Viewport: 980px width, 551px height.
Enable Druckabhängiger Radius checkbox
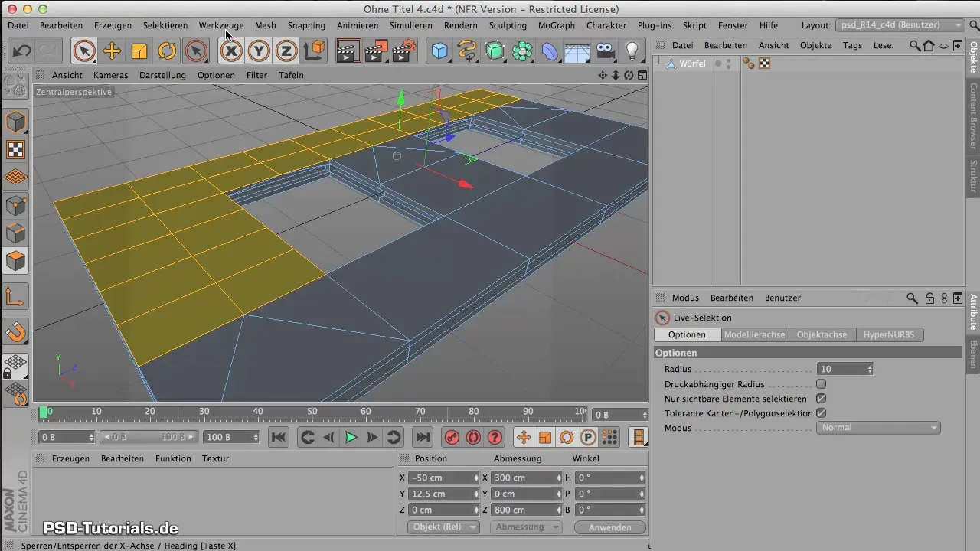point(822,384)
